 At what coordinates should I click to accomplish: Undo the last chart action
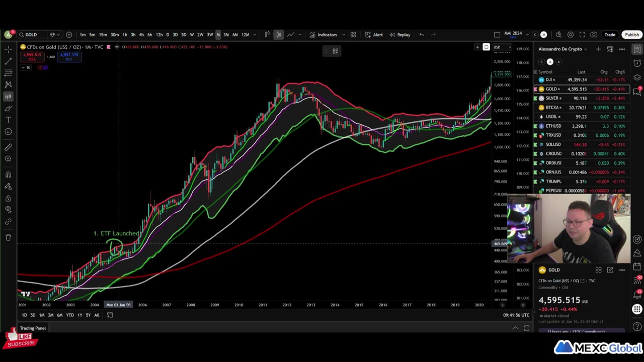click(x=422, y=35)
